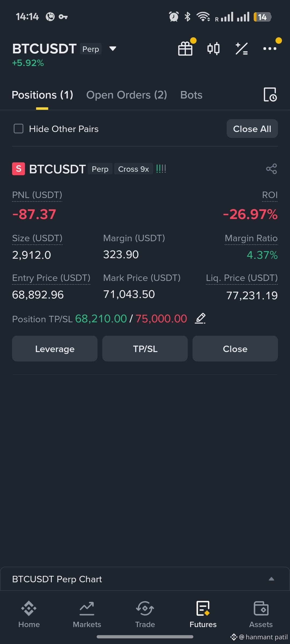Tap the Leverage button

coord(55,349)
